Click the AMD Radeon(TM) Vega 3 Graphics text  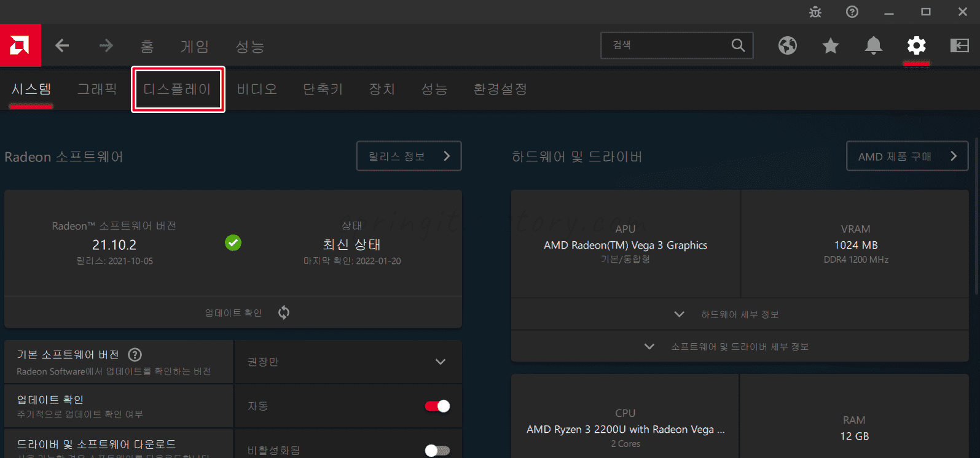click(x=625, y=245)
